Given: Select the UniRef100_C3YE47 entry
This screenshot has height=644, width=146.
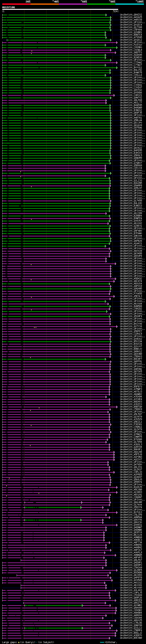Looking at the screenshot, I should [x=131, y=88].
